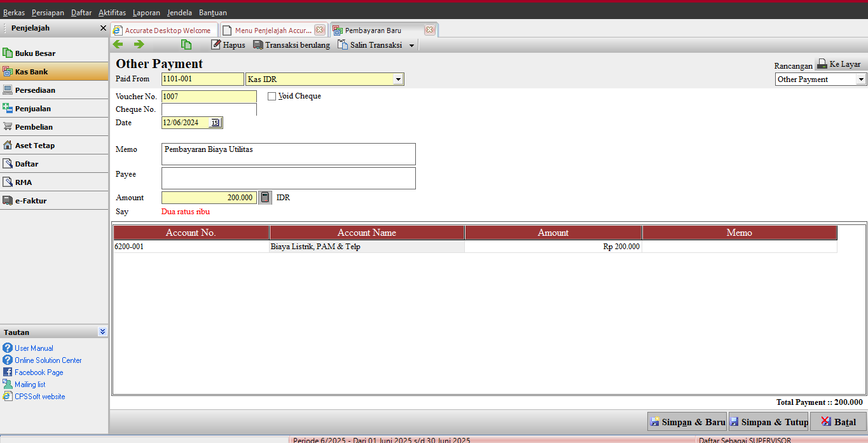Open the Other Payment template dropdown
This screenshot has height=443, width=868.
[861, 79]
